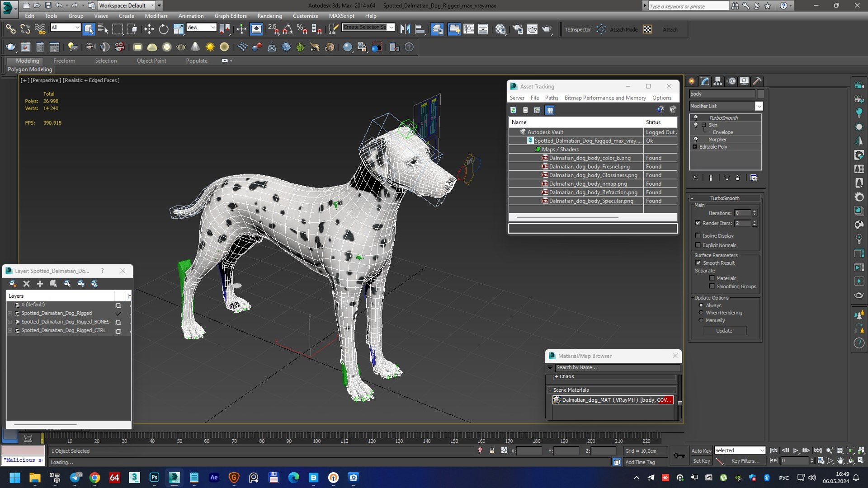Viewport: 868px width, 488px height.
Task: Enable the Isoline Display checkbox
Action: pyautogui.click(x=698, y=236)
